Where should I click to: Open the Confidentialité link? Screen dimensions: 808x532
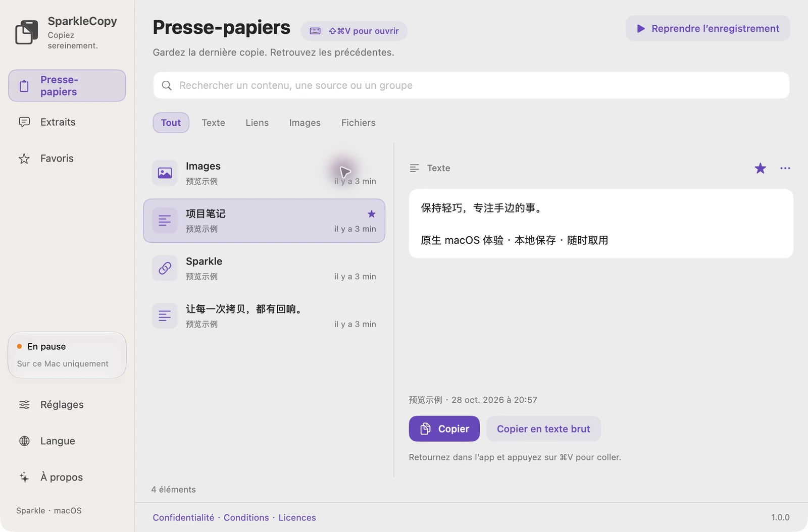coord(183,517)
